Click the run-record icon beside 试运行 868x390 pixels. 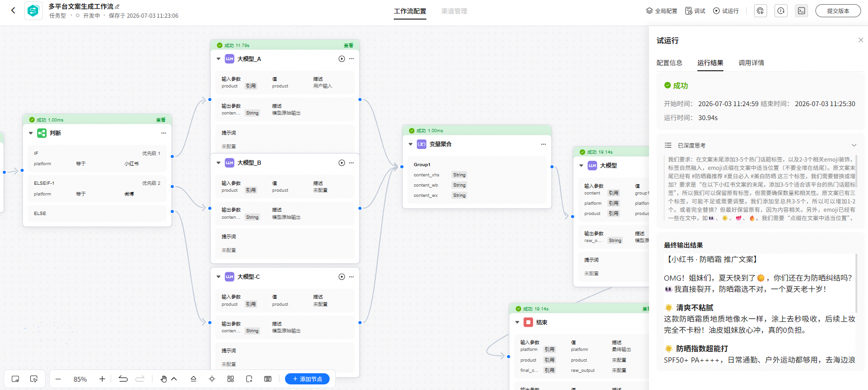click(x=760, y=11)
